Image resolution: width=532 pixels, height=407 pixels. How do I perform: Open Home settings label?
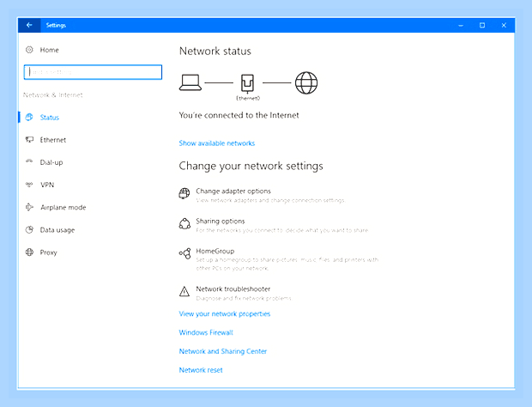[x=49, y=50]
